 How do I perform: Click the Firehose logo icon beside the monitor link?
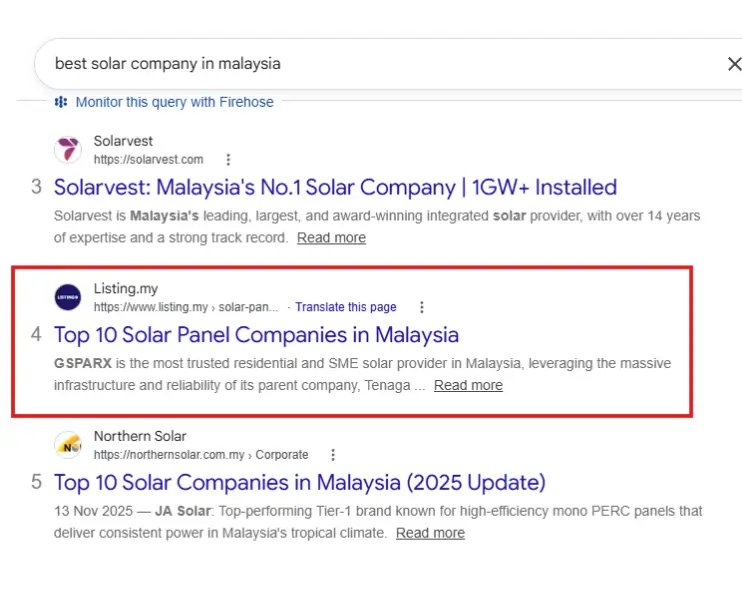coord(61,102)
